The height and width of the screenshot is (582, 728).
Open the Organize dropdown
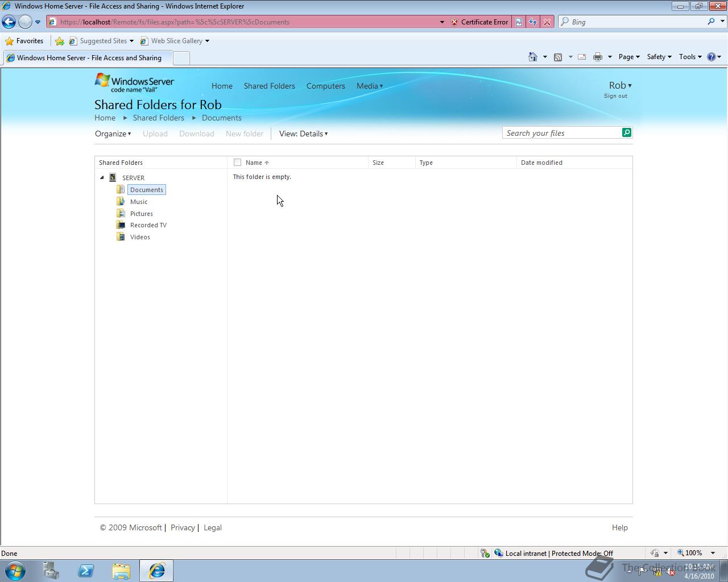coord(113,134)
